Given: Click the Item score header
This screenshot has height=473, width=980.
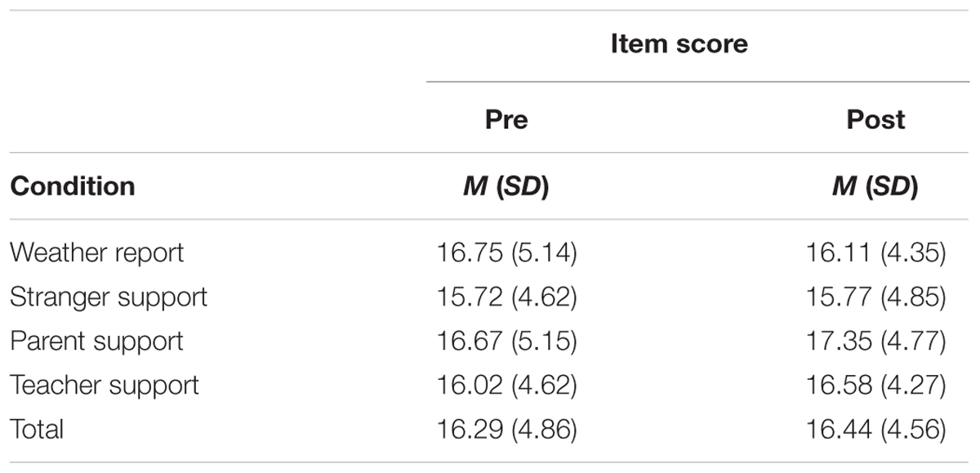Looking at the screenshot, I should [x=679, y=44].
